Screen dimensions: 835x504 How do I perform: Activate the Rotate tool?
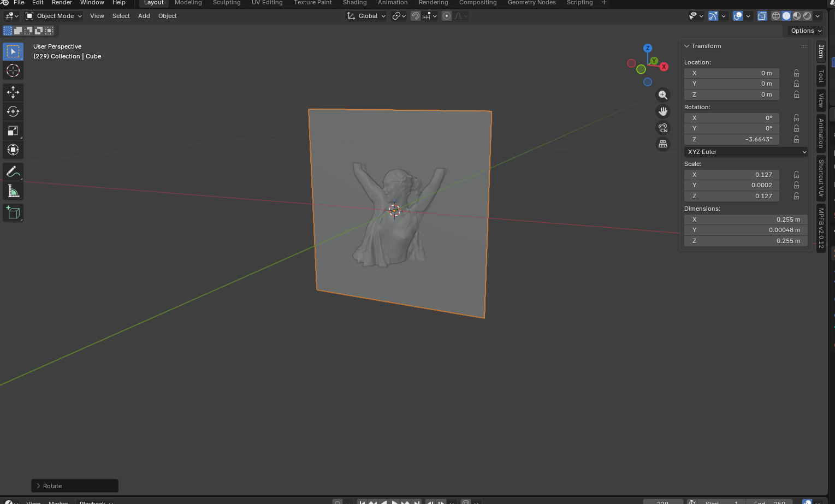(13, 111)
